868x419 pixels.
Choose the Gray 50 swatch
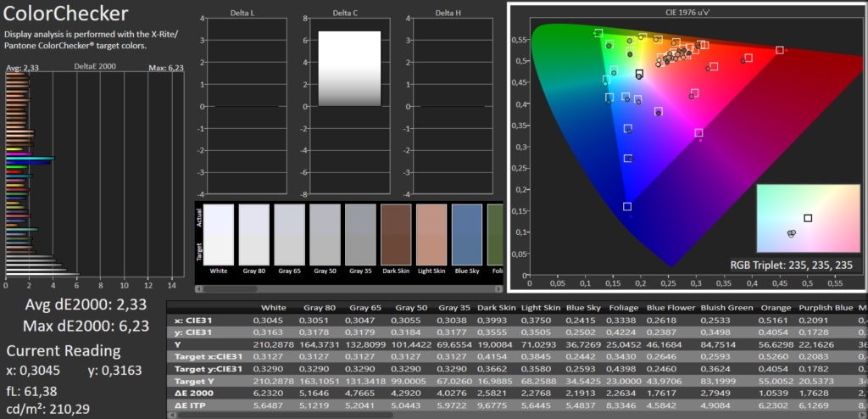[325, 236]
